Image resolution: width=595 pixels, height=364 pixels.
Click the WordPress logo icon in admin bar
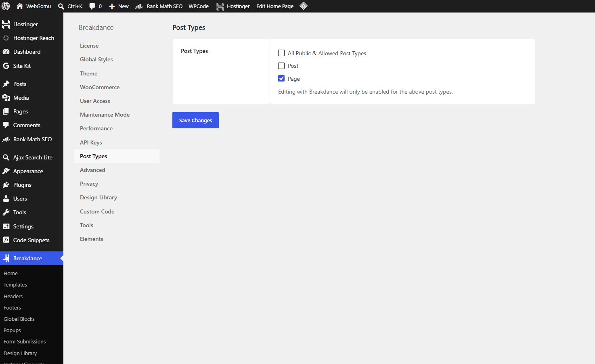(x=6, y=6)
